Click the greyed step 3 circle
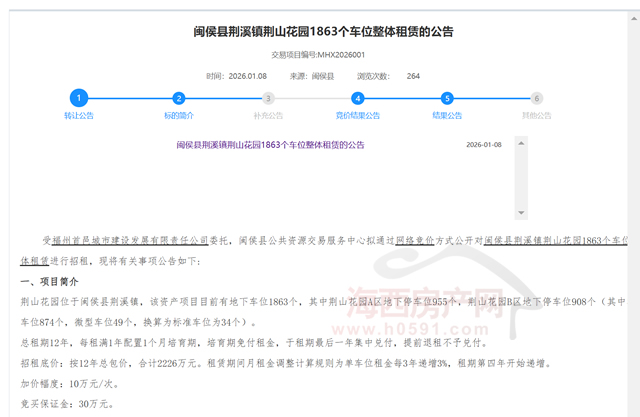 (x=268, y=98)
